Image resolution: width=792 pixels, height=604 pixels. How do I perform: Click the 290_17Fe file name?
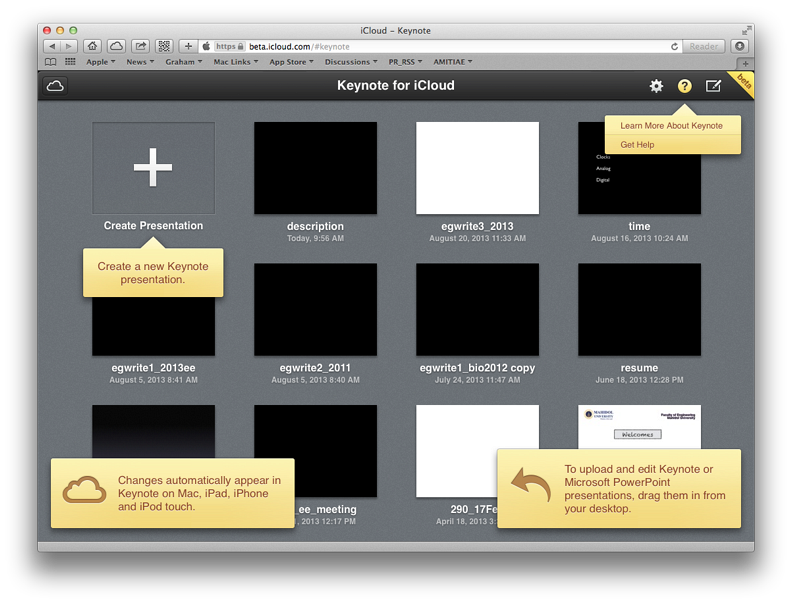pos(474,509)
